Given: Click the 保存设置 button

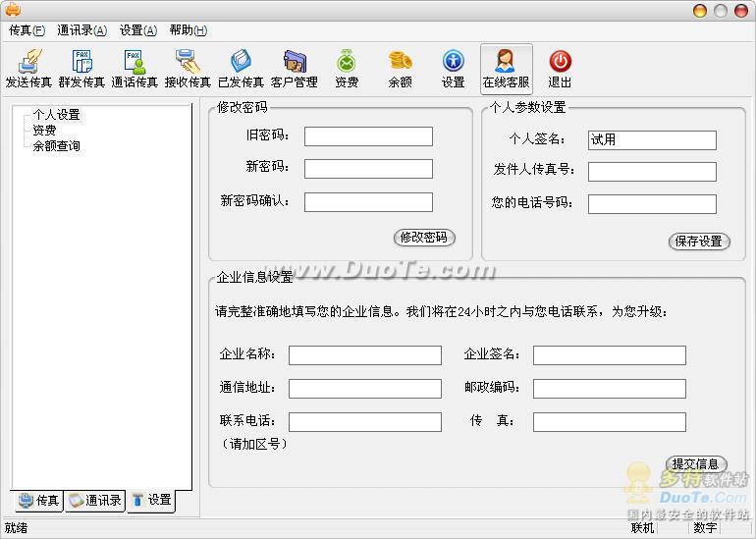Looking at the screenshot, I should point(699,241).
